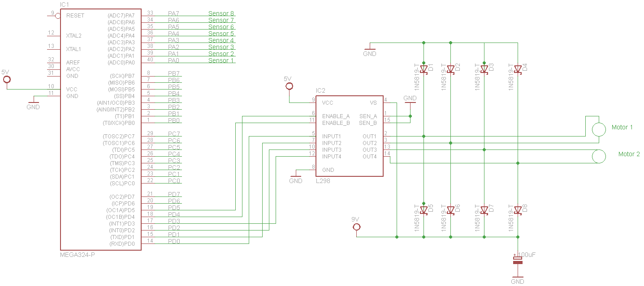The height and width of the screenshot is (286, 644).
Task: Click the Motor 1 circle symbol
Action: pos(599,129)
